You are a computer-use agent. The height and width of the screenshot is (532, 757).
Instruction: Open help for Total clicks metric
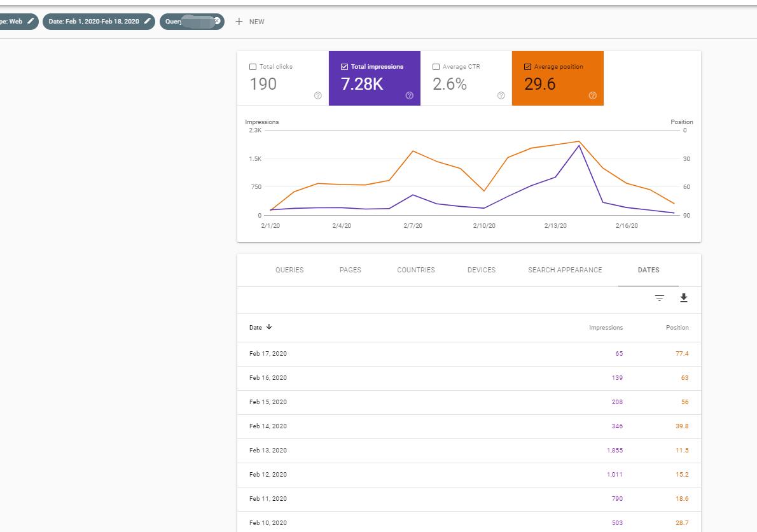tap(317, 95)
